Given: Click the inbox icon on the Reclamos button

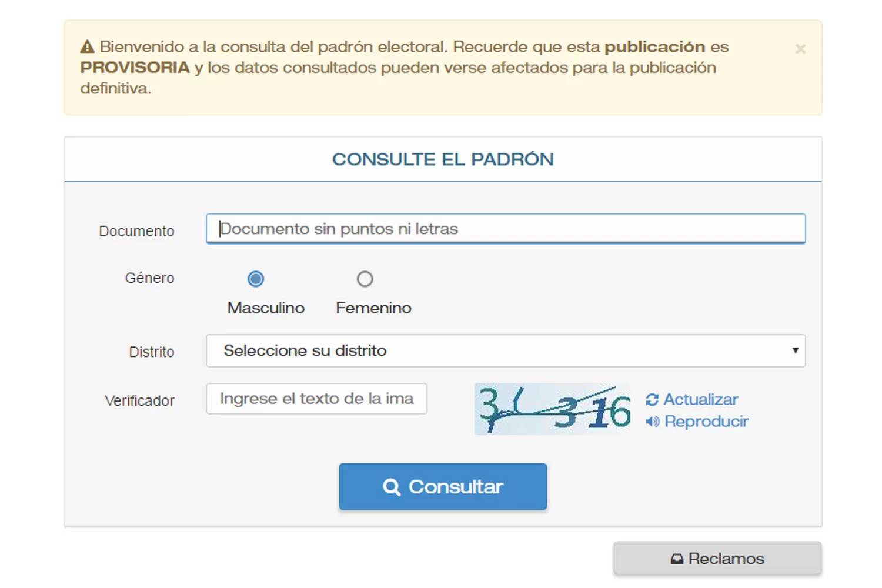Looking at the screenshot, I should pyautogui.click(x=677, y=558).
